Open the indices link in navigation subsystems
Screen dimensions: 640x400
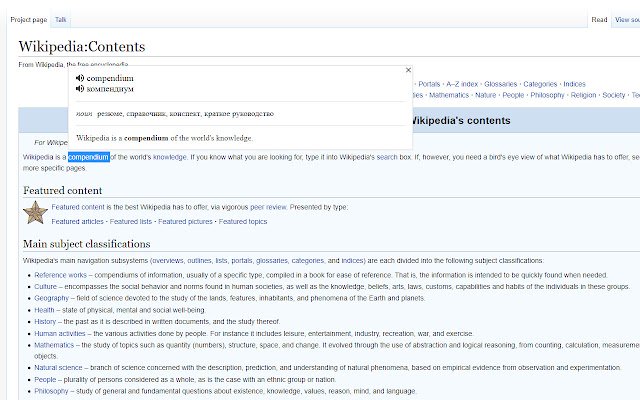pyautogui.click(x=352, y=261)
